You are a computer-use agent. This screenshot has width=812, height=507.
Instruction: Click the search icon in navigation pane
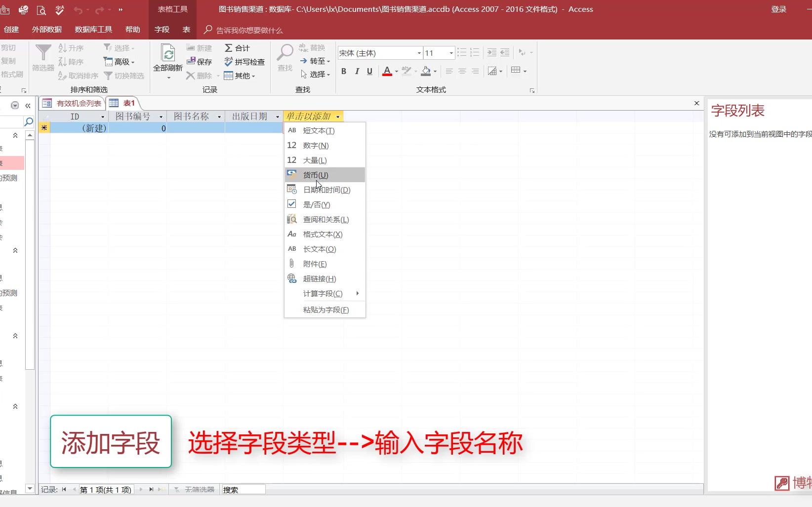coord(29,121)
